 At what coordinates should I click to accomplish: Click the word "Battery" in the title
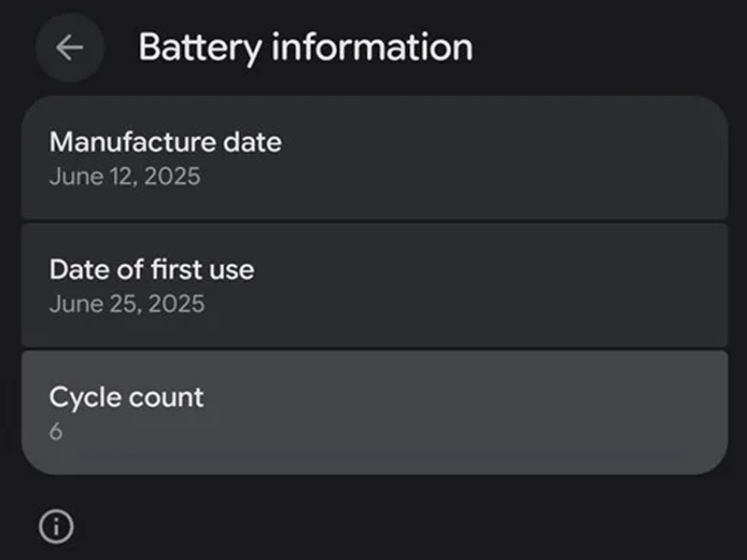(x=199, y=48)
